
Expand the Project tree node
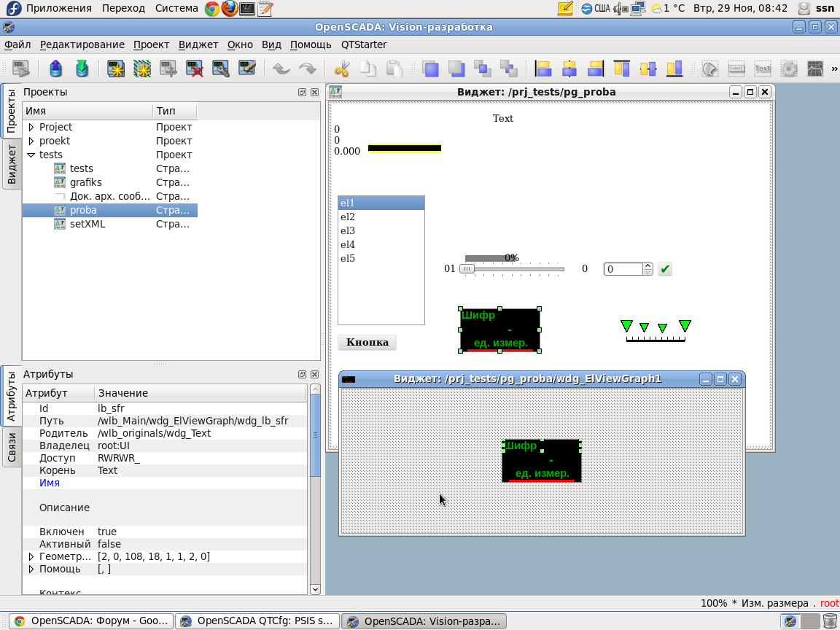point(31,127)
